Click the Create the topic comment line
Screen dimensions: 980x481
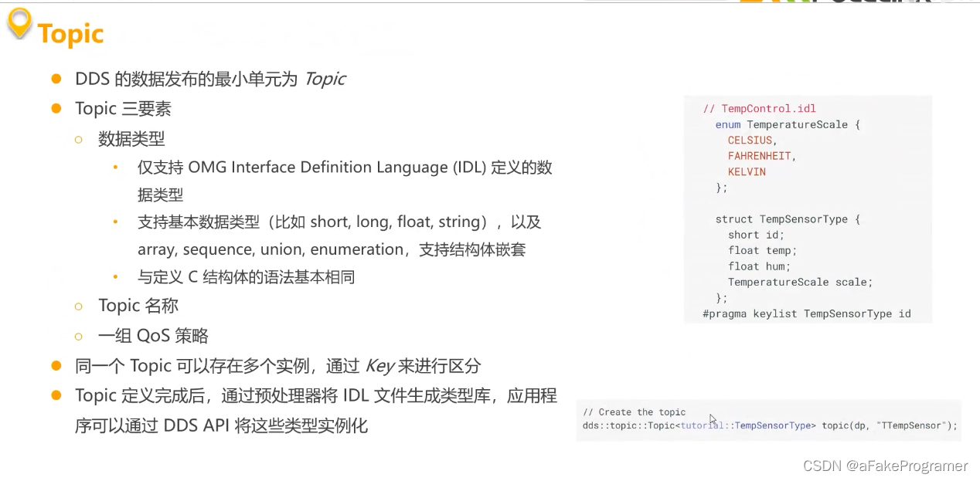(x=634, y=412)
